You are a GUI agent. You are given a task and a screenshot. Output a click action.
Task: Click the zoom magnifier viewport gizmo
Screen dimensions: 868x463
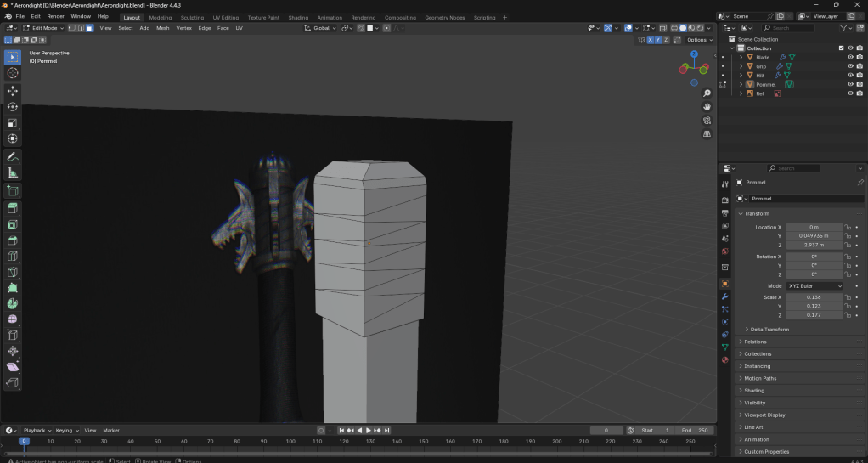(707, 93)
